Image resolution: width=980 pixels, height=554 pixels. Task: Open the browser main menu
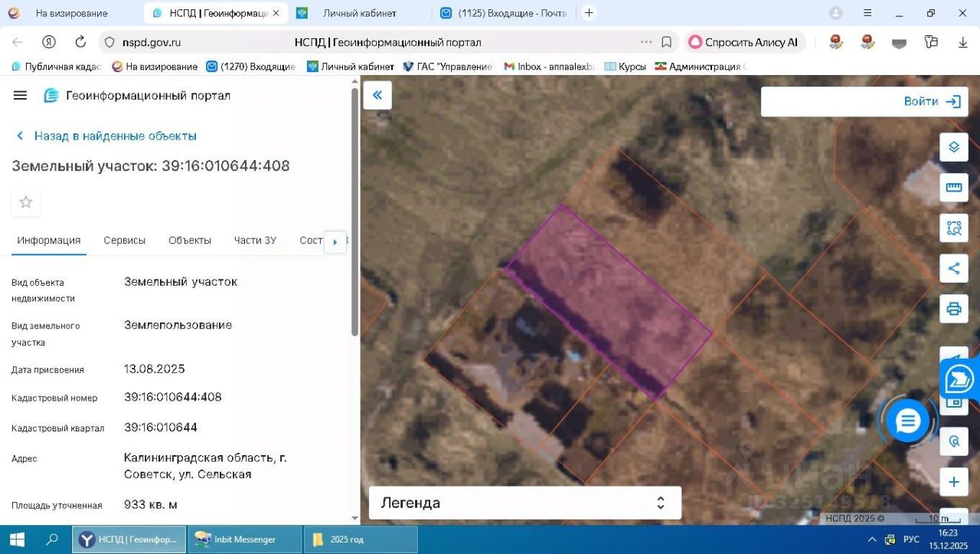(867, 13)
